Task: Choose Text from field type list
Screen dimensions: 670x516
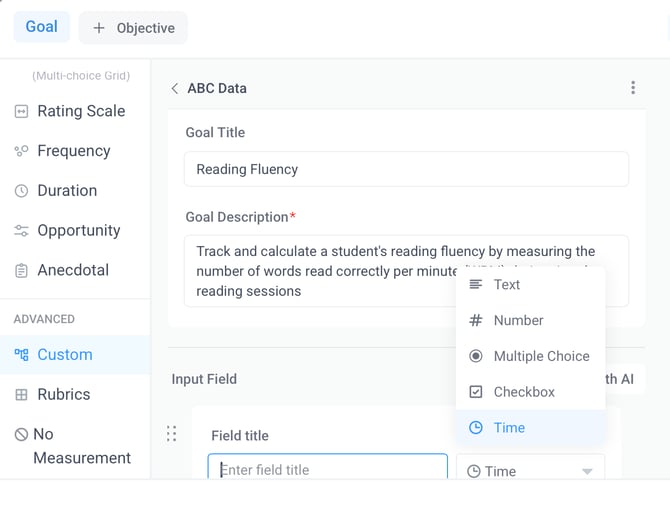Action: pyautogui.click(x=507, y=285)
